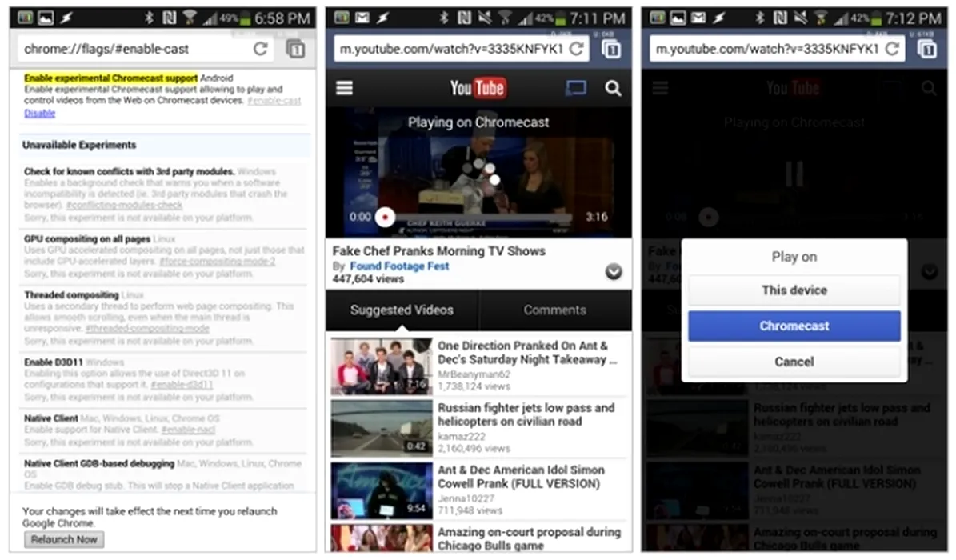The width and height of the screenshot is (956, 560).
Task: Open the #force-compositing-mode-2 link
Action: click(x=217, y=262)
